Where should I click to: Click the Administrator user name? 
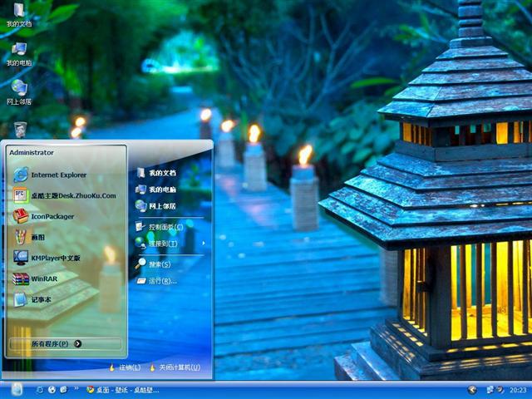click(32, 153)
